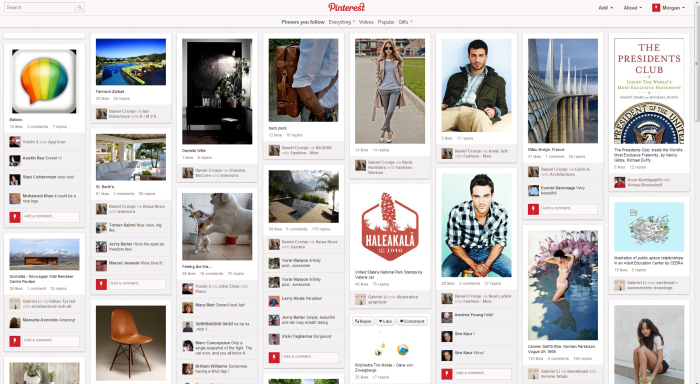Click red pin icon under Millau Bridge comments

533,209
